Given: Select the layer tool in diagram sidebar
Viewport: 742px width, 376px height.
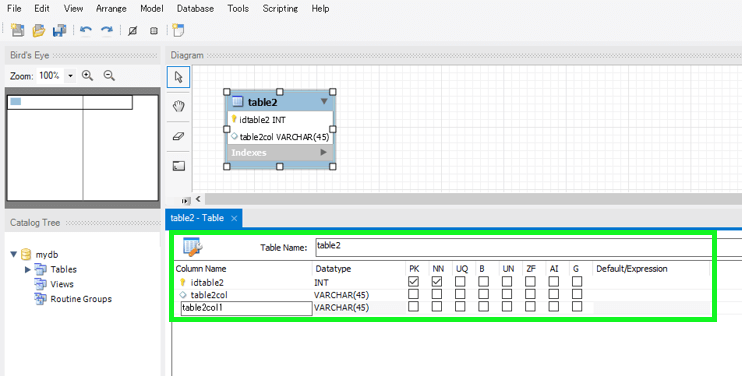Looking at the screenshot, I should point(178,166).
